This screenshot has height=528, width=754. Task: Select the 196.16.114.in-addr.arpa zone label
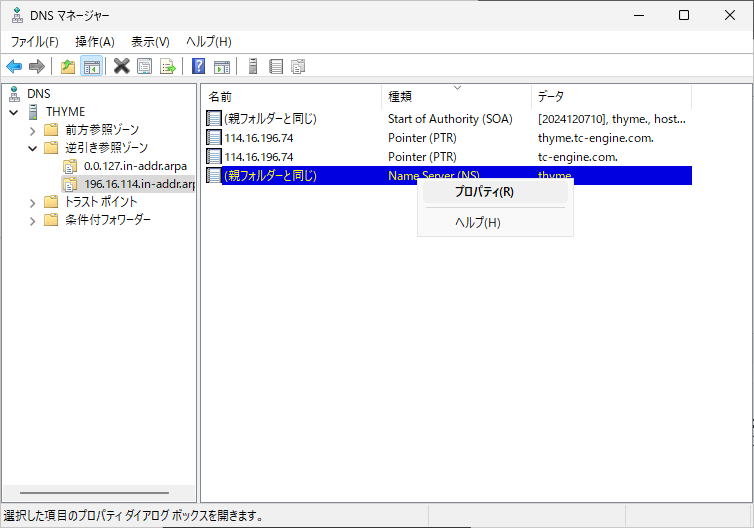coord(139,184)
